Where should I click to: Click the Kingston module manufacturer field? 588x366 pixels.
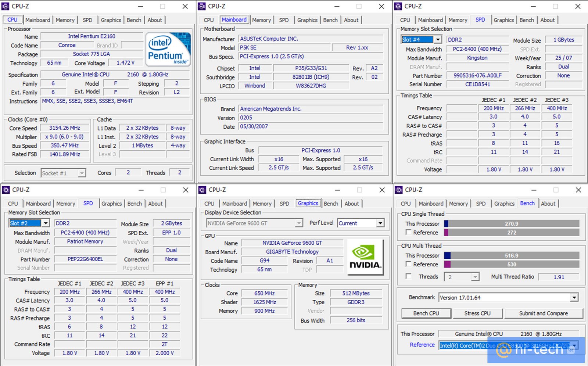pos(477,58)
